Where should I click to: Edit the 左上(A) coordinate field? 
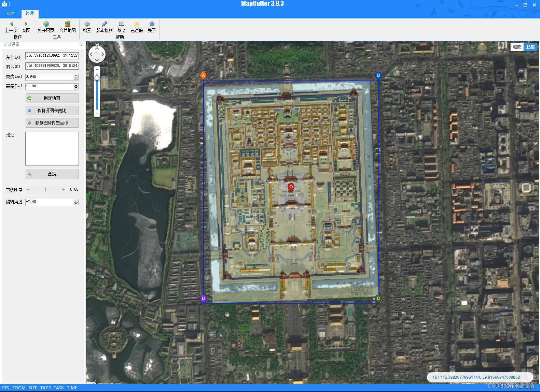(52, 56)
